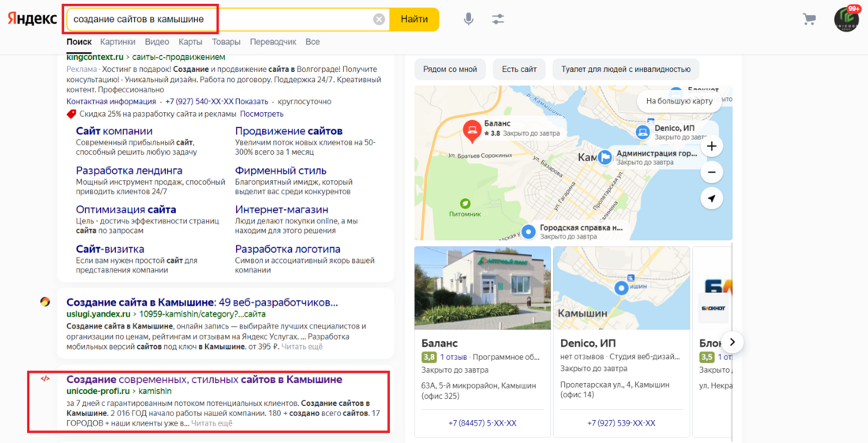Click the Администрация города flag marker
868x443 pixels.
pyautogui.click(x=605, y=158)
